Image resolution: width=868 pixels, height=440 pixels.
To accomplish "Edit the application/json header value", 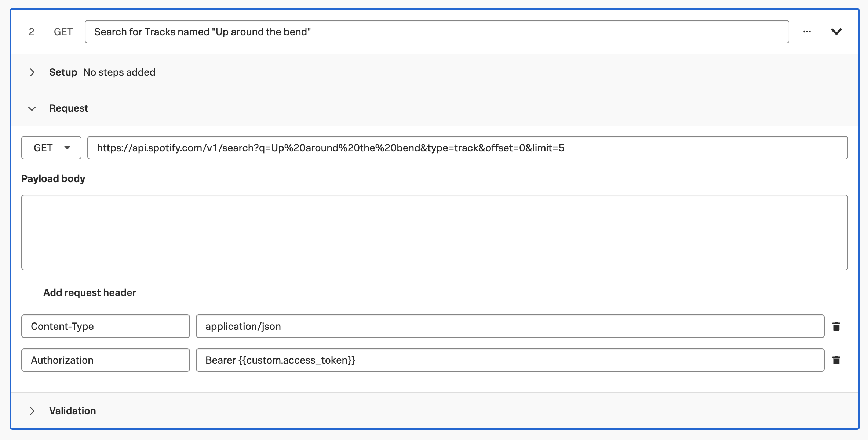I will [510, 326].
